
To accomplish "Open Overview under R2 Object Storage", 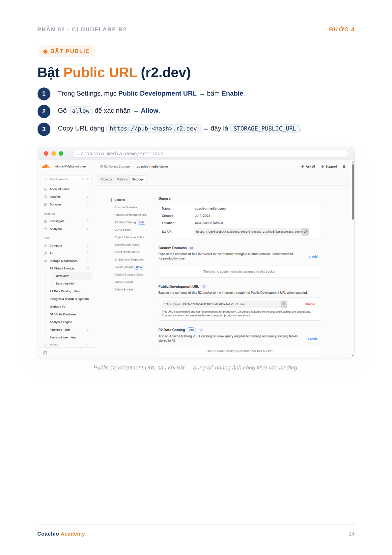I will [x=72, y=276].
